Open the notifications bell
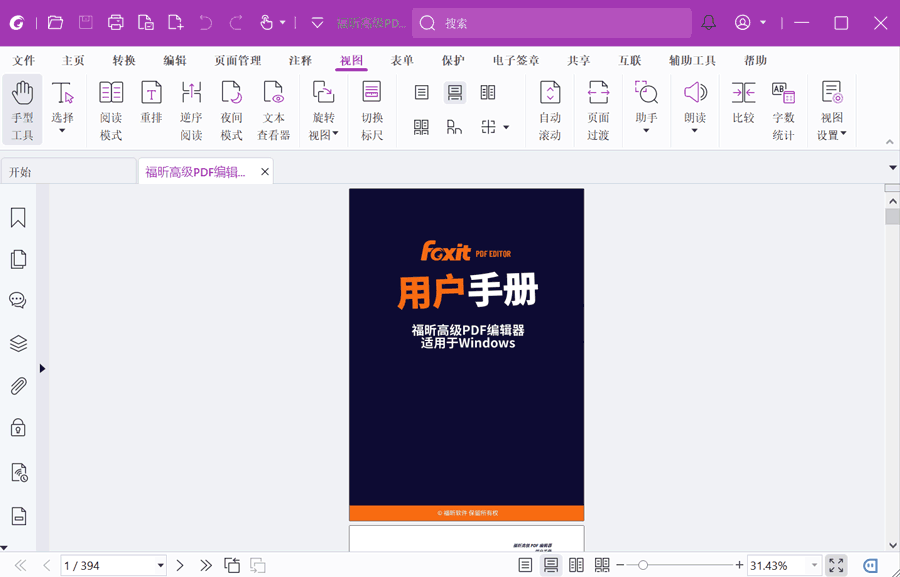Screen dimensions: 900x577 [x=709, y=23]
